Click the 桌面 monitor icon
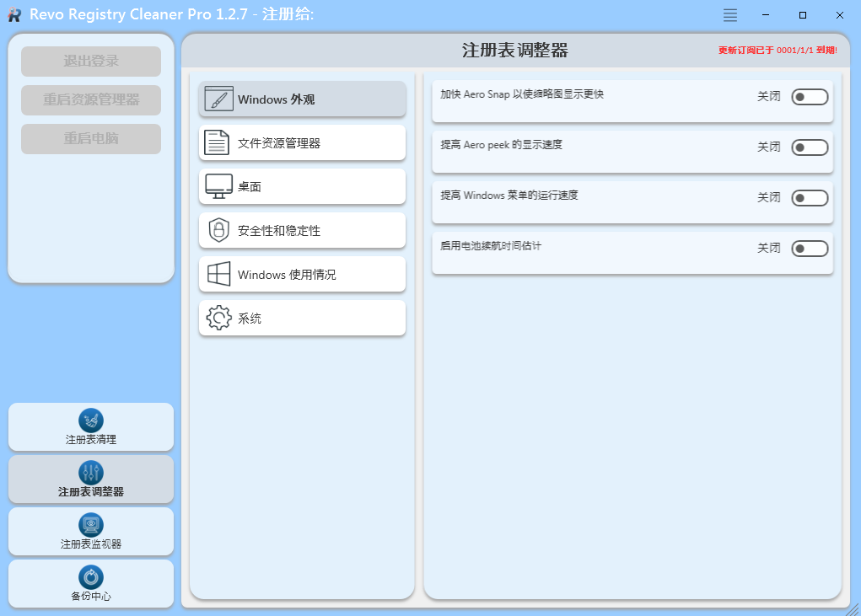 pyautogui.click(x=218, y=186)
